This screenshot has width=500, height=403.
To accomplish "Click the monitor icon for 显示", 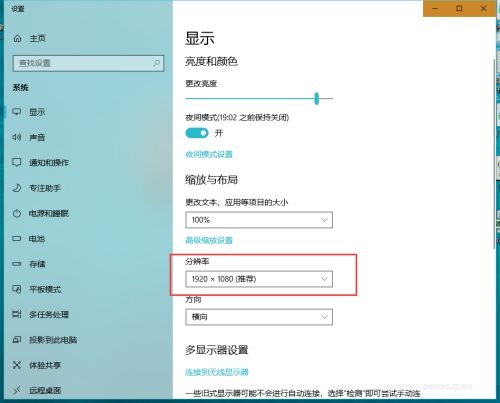I will pos(17,112).
